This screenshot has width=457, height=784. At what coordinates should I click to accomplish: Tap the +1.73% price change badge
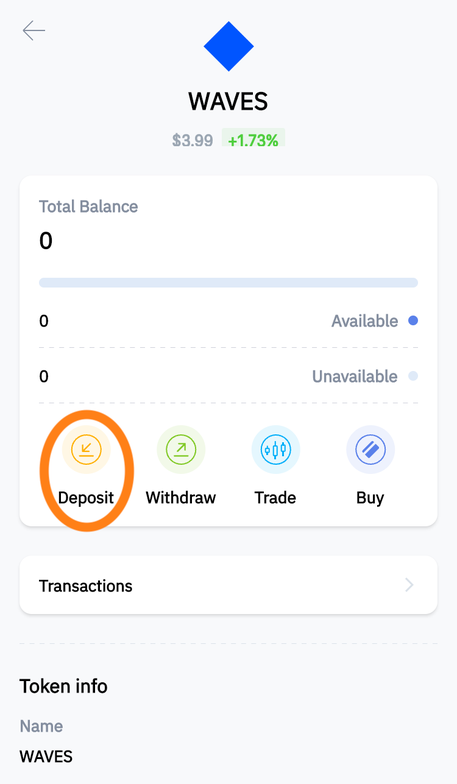tap(253, 140)
